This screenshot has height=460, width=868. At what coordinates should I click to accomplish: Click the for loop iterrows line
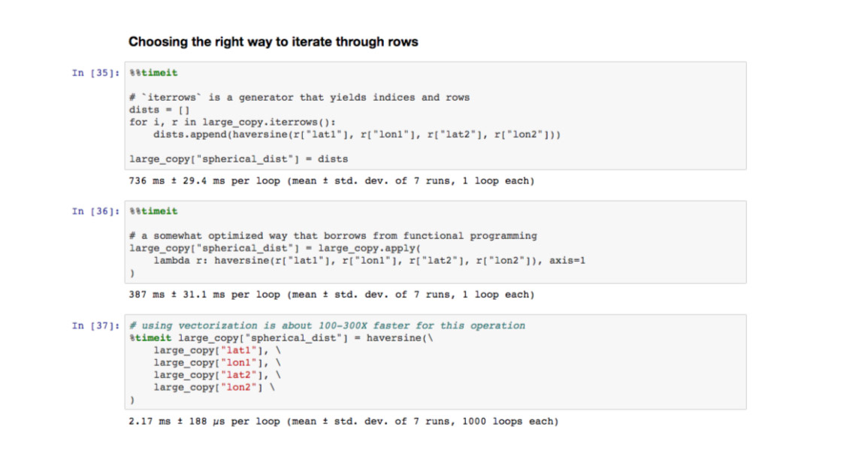[x=232, y=123]
